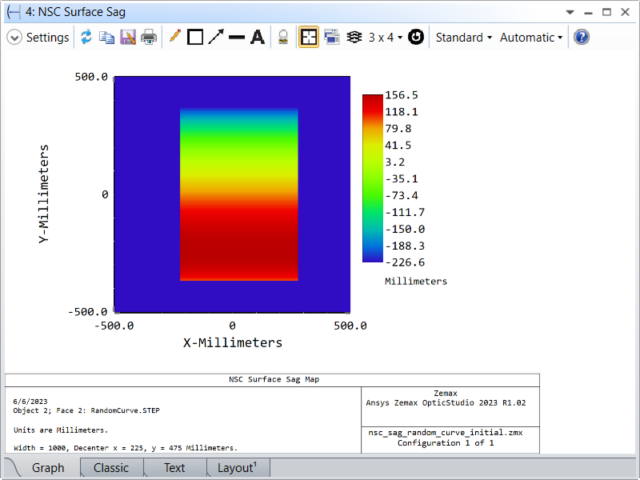The image size is (640, 480).
Task: Click the Millimeters legend unit label
Action: coord(416,281)
